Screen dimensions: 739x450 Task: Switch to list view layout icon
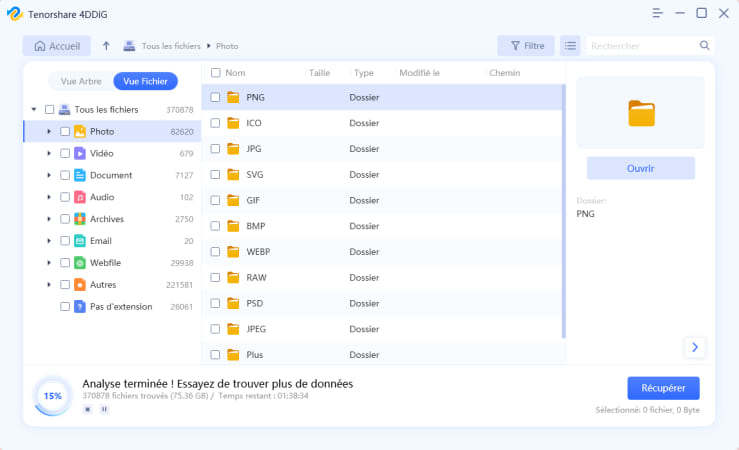point(570,46)
